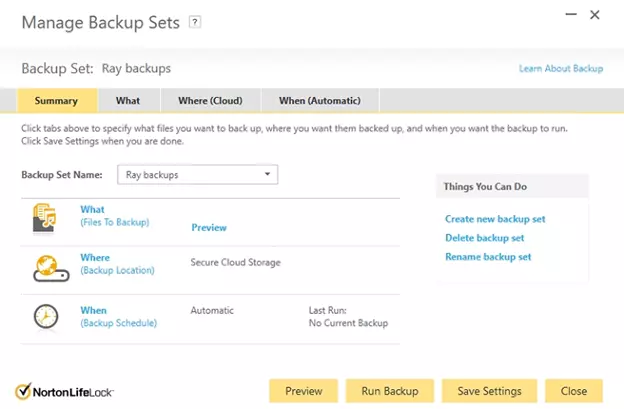Go to the When (Automatic) tab
This screenshot has height=409, width=624.
[x=320, y=100]
